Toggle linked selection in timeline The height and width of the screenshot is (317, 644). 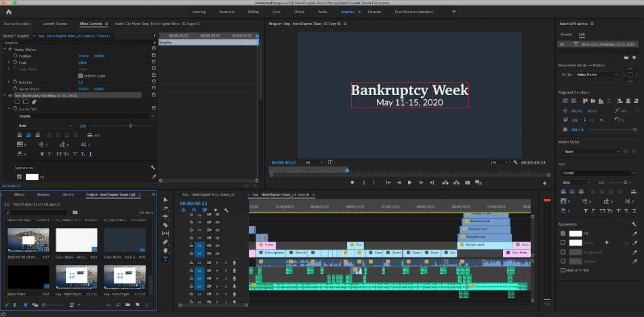[205, 210]
